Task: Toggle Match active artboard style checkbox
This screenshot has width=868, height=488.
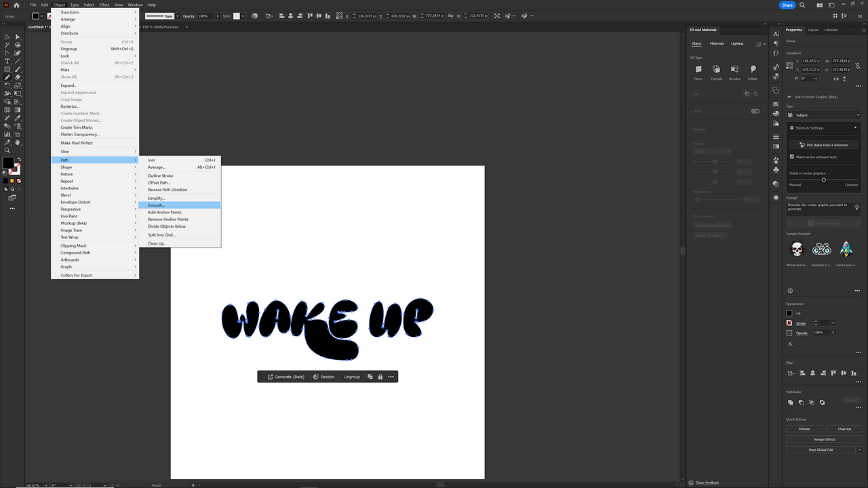Action: point(791,157)
